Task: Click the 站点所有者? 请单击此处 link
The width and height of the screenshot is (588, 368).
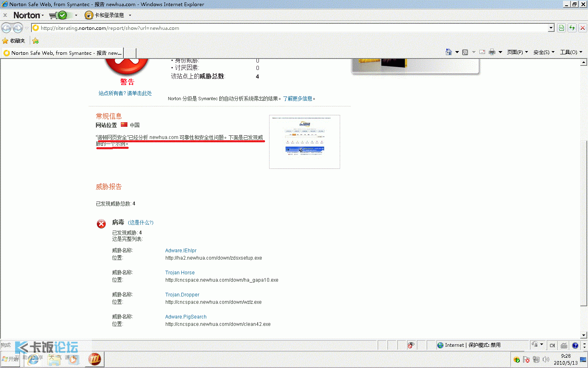Action: pyautogui.click(x=125, y=93)
